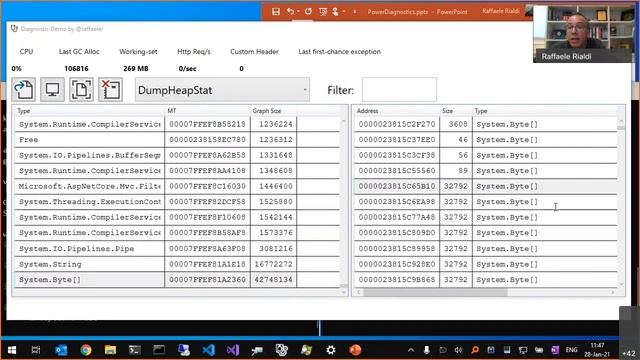Select the System.Threading.ExecutionCont row

177,202
